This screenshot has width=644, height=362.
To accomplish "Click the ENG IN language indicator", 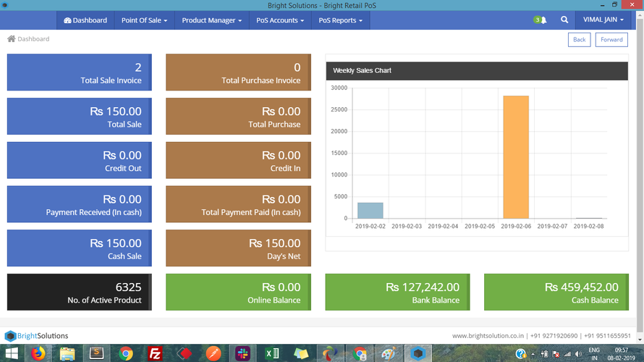I will [x=594, y=354].
